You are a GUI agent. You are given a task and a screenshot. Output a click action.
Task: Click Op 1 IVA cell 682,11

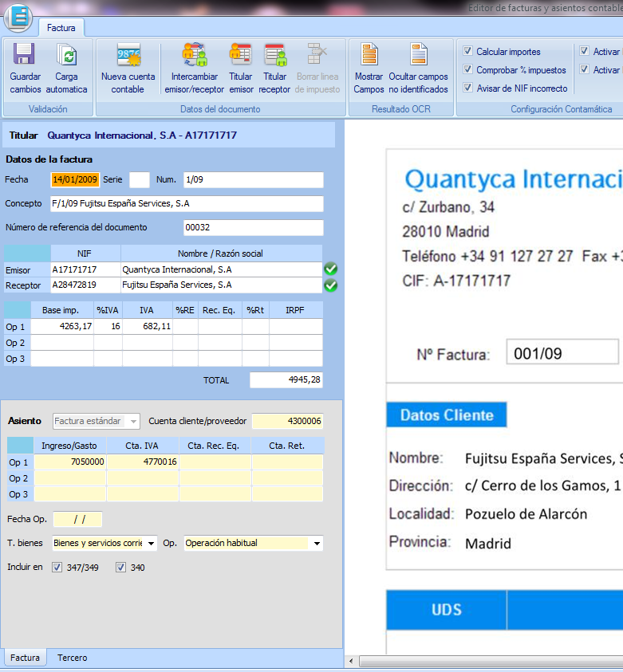tap(148, 327)
